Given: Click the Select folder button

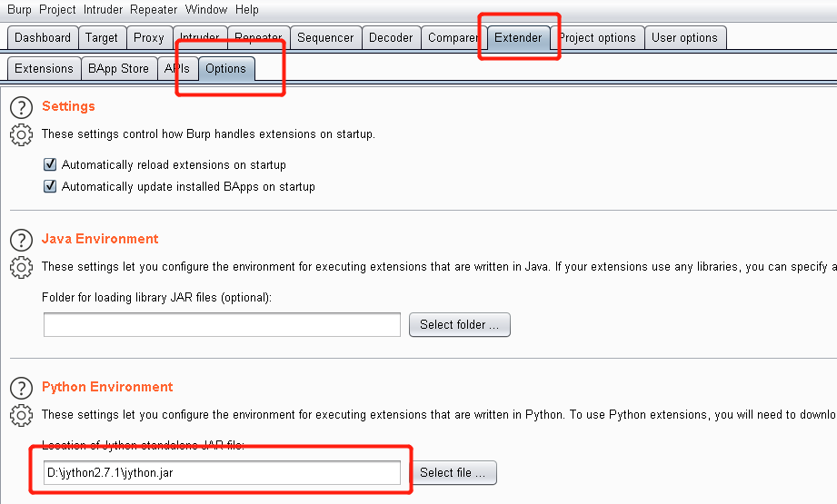Looking at the screenshot, I should (459, 325).
